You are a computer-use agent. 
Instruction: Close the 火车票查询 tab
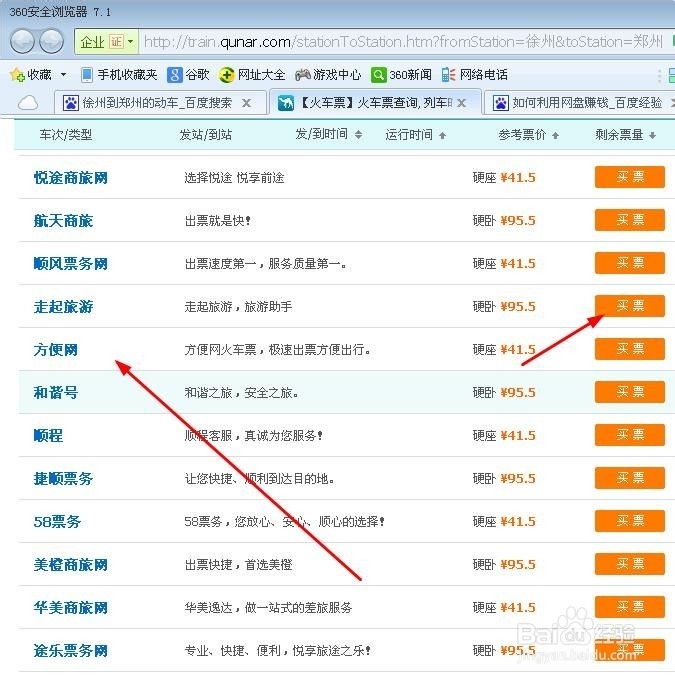462,103
